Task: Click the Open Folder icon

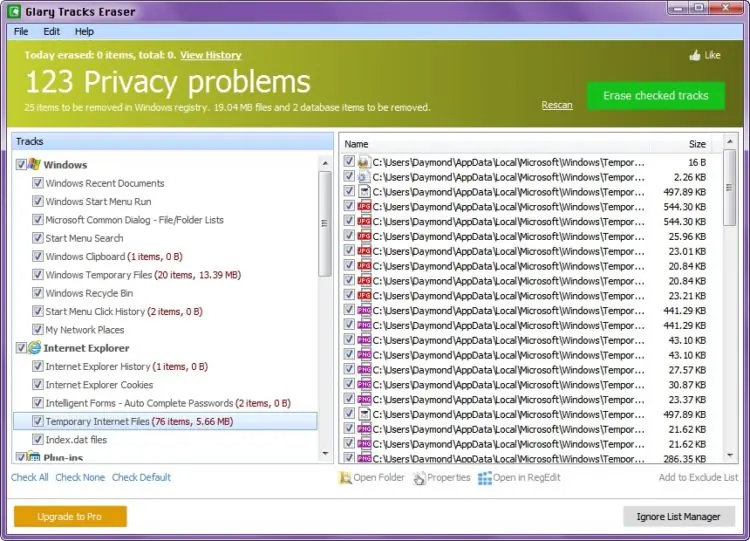Action: coord(344,477)
